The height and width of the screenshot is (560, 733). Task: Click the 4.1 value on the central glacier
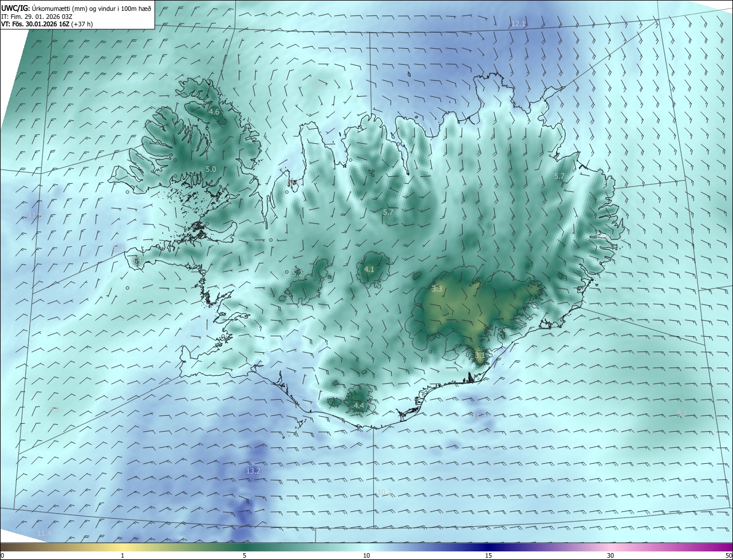(x=369, y=269)
